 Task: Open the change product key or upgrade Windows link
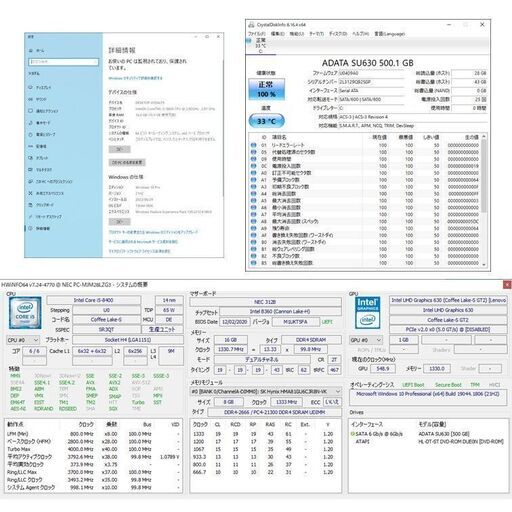coord(153,232)
